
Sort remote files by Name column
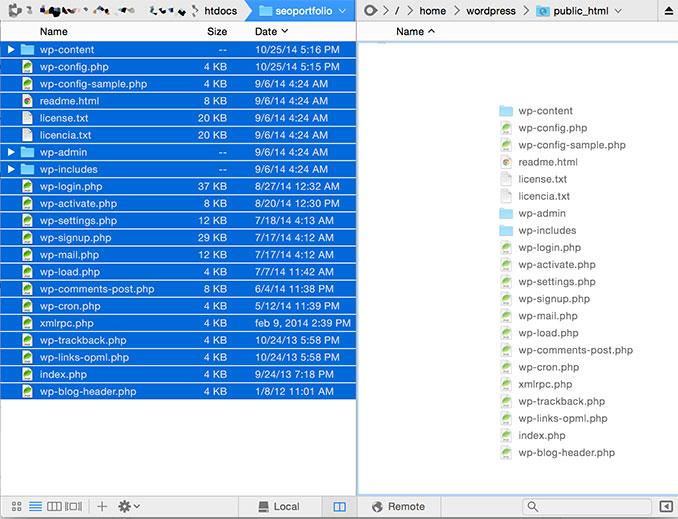click(x=415, y=32)
